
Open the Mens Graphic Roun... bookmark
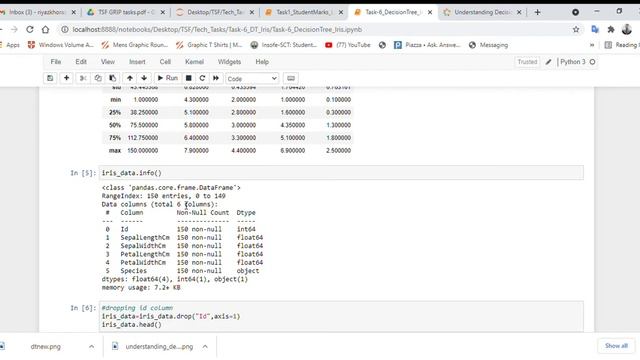pyautogui.click(x=135, y=45)
